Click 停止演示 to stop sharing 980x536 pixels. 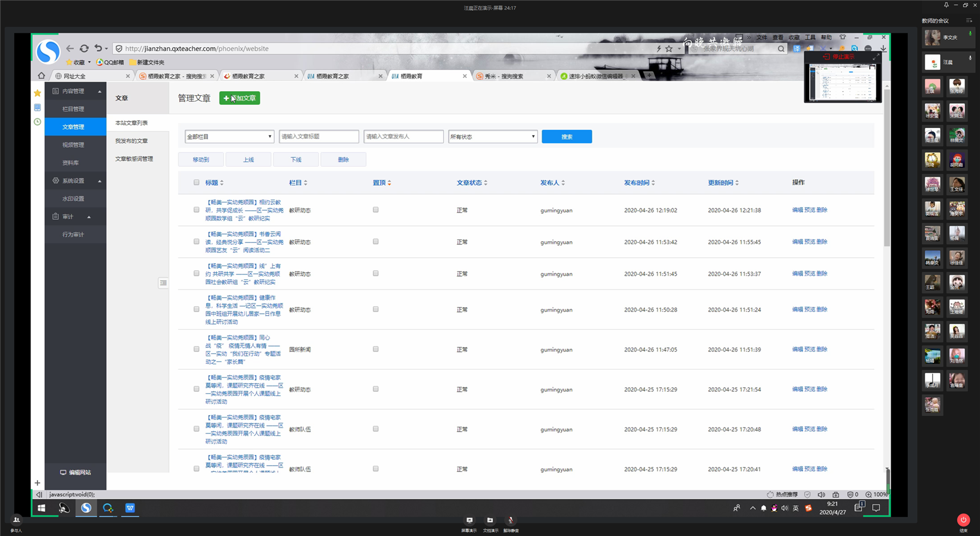pyautogui.click(x=839, y=57)
